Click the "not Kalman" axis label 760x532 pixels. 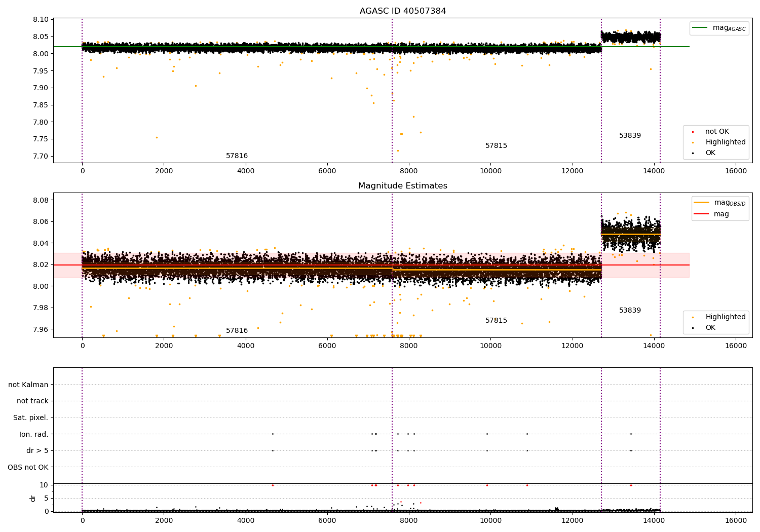coord(28,385)
